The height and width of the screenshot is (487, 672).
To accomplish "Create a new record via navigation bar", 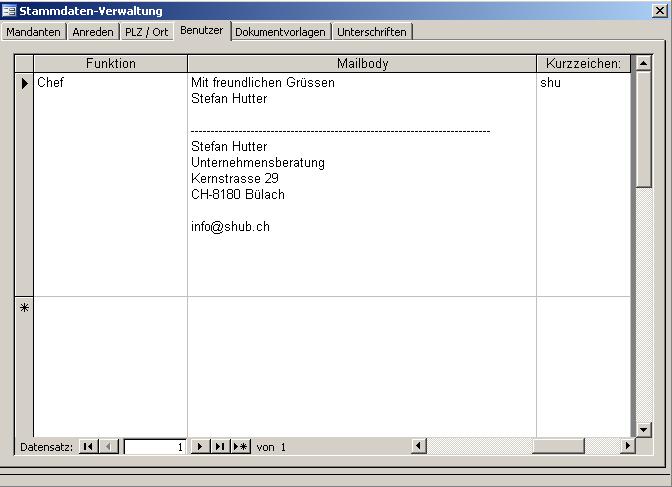I will coord(240,447).
